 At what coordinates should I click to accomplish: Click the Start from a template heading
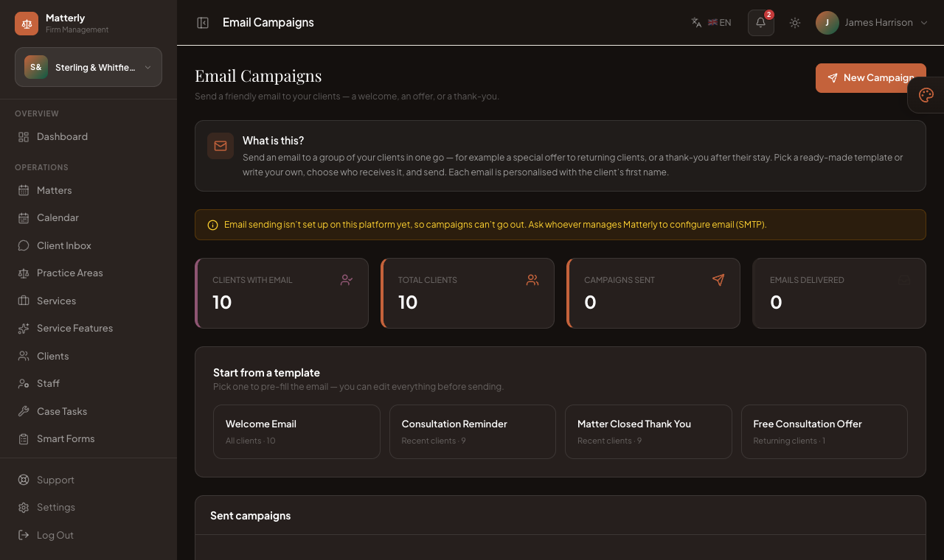pyautogui.click(x=266, y=373)
